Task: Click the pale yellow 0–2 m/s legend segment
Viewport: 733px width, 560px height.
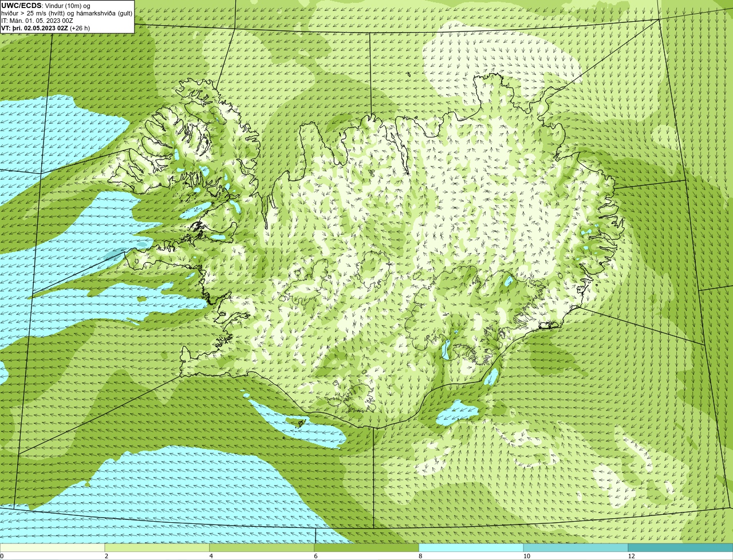Action: click(x=53, y=548)
